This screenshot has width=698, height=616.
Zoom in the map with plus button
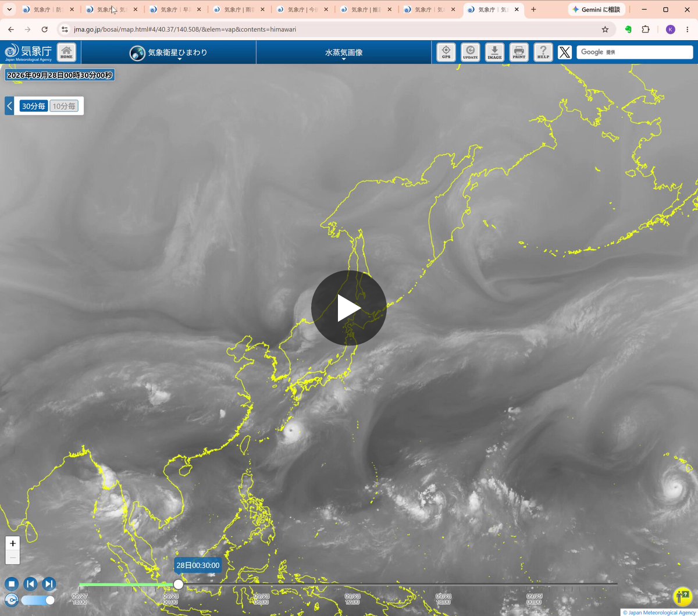13,543
